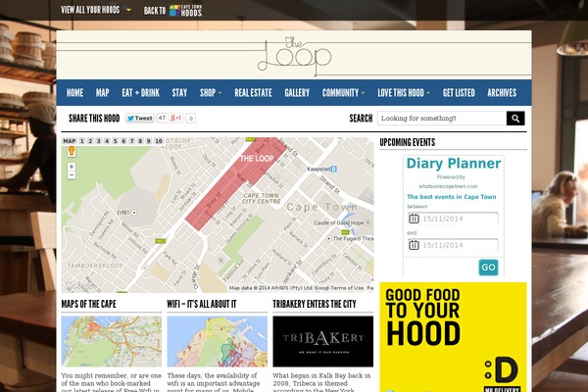Open whatsonincapetown.com link
The width and height of the screenshot is (588, 392).
coord(448,186)
